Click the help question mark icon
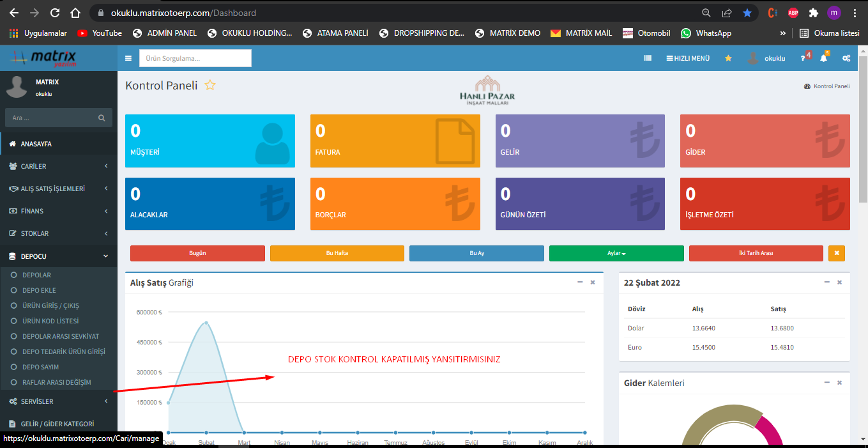 coord(803,58)
